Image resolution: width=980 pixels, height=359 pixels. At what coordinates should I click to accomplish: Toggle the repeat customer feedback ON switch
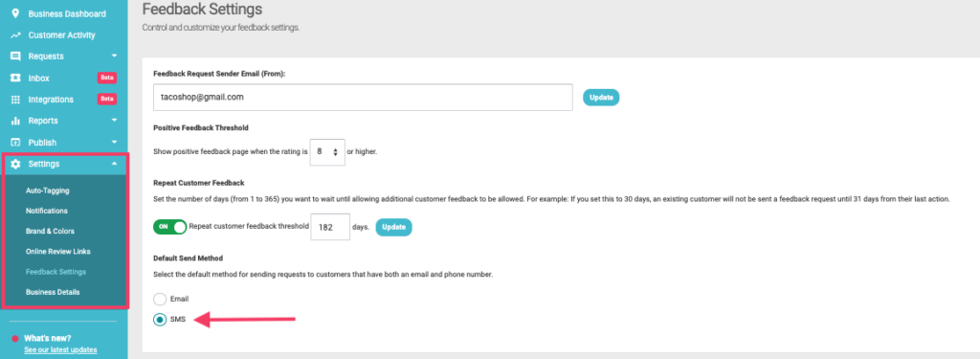170,226
